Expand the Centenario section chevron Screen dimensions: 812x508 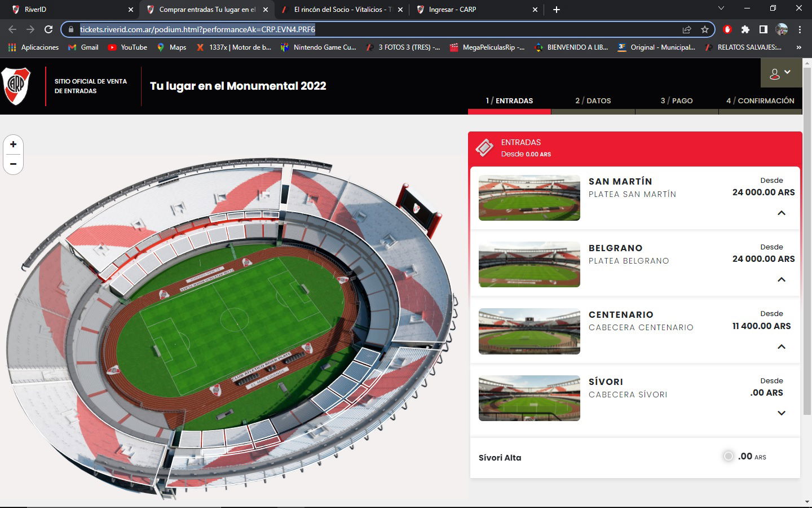(x=782, y=347)
